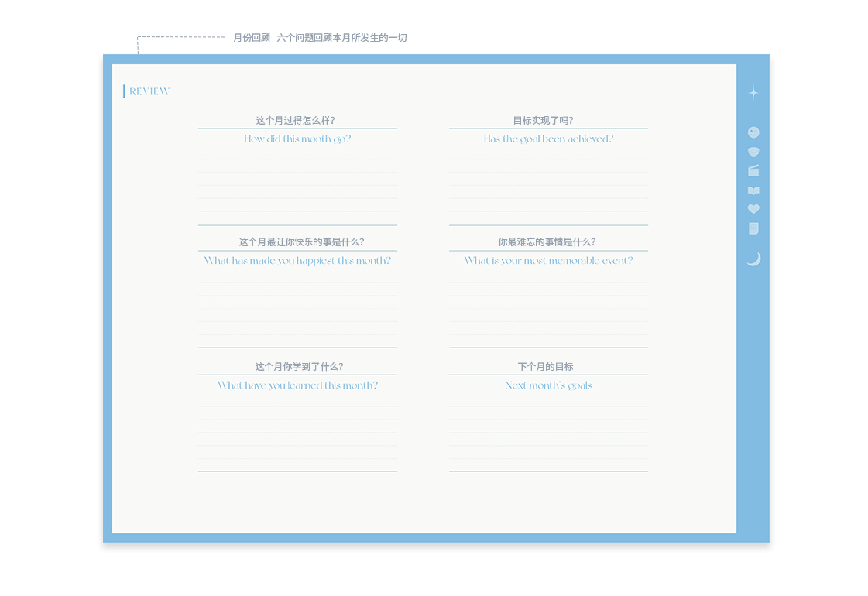Image resolution: width=868 pixels, height=596 pixels.
Task: Click 'Has the goal been achieved?' text
Action: pyautogui.click(x=548, y=139)
